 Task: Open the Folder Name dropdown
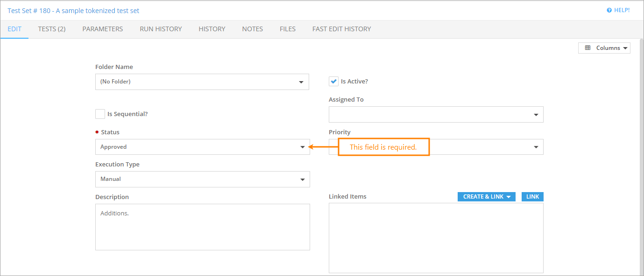[202, 82]
